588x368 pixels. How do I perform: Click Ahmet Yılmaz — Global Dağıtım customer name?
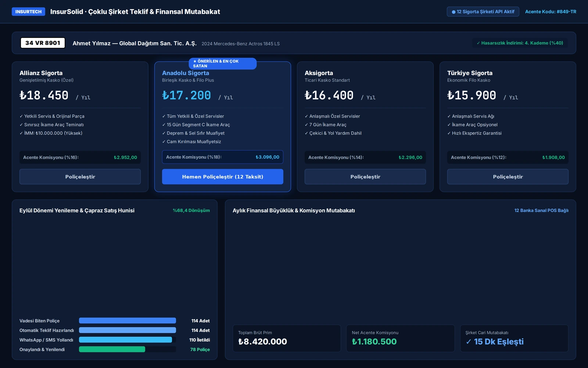[x=135, y=43]
